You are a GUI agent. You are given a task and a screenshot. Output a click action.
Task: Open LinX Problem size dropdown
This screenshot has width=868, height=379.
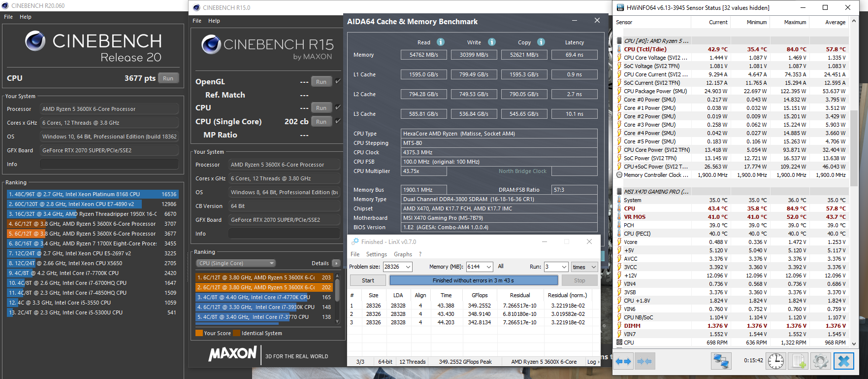pyautogui.click(x=408, y=267)
